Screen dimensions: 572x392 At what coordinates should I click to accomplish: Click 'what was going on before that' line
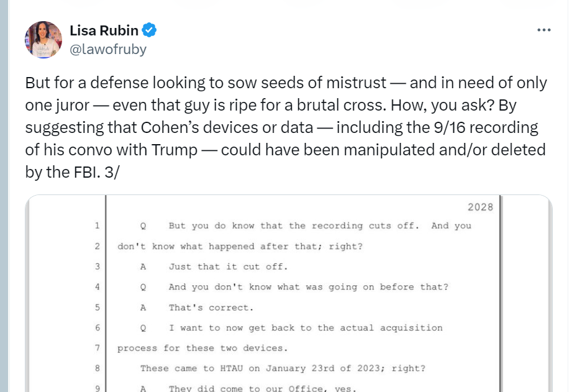point(294,287)
